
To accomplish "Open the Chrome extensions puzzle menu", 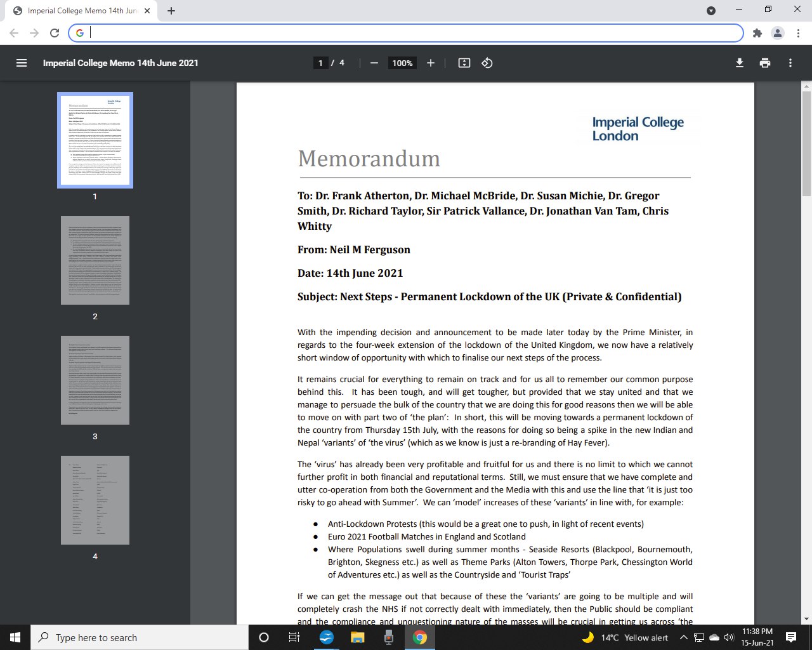I will pyautogui.click(x=757, y=33).
